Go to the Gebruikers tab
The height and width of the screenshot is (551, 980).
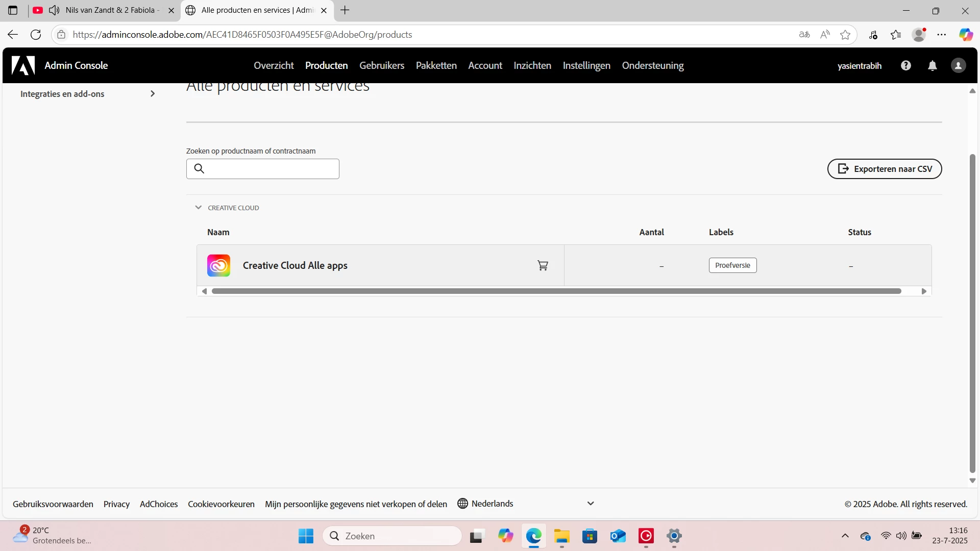381,65
